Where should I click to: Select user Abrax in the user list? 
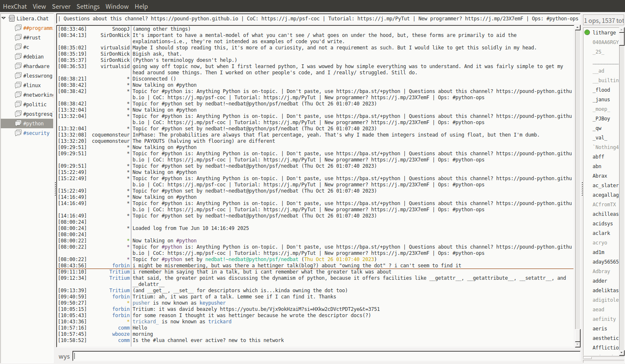[x=600, y=176]
